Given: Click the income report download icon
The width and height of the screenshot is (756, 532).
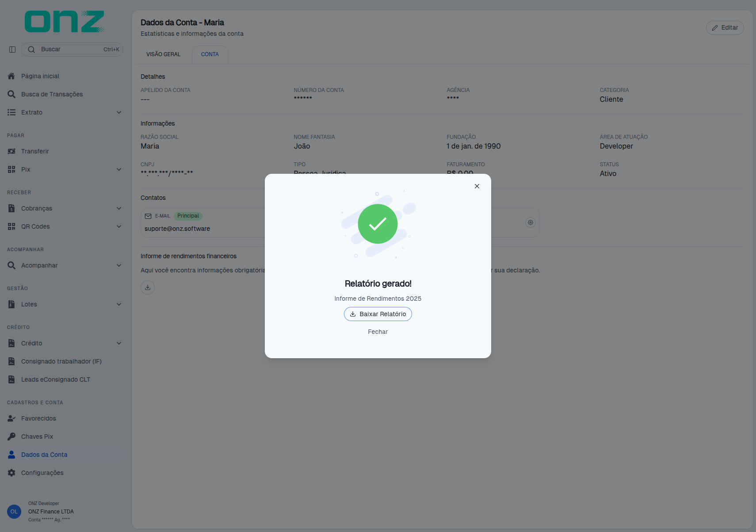Looking at the screenshot, I should 148,287.
